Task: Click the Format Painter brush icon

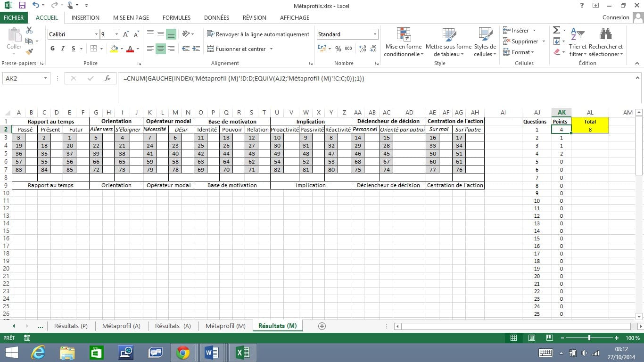Action: [x=29, y=52]
